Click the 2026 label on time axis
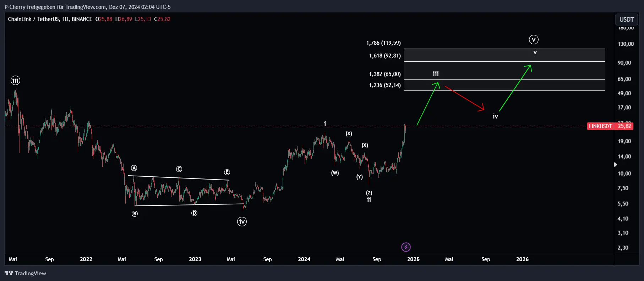This screenshot has width=644, height=281. click(x=522, y=259)
